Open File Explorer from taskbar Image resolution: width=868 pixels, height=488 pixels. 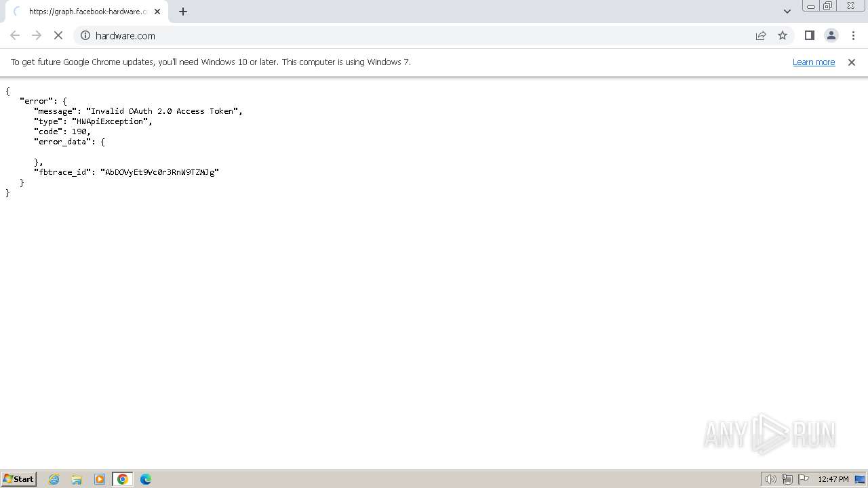pos(77,479)
